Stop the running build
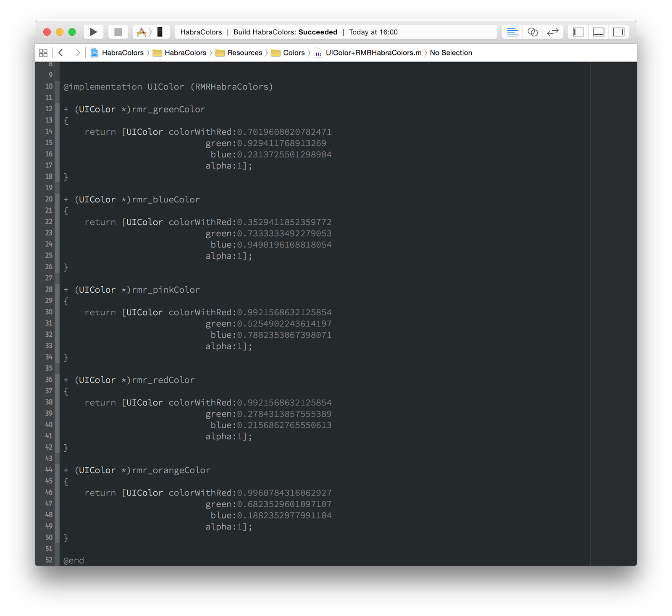This screenshot has height=616, width=672. pyautogui.click(x=118, y=32)
